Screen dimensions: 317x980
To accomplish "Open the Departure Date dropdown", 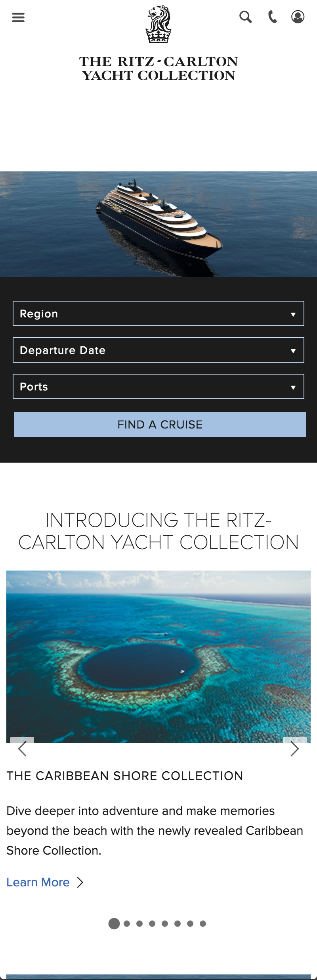I will 158,350.
